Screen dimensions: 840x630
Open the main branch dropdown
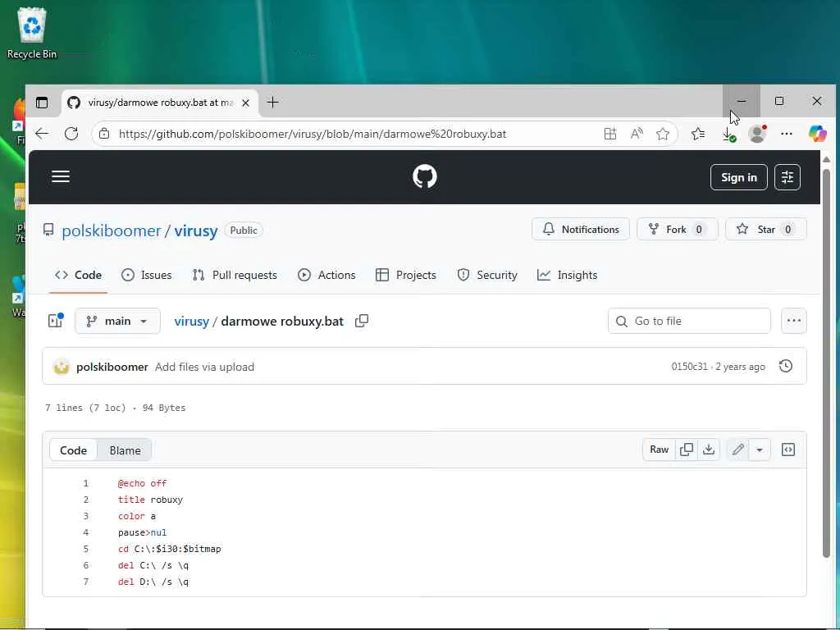pos(117,321)
